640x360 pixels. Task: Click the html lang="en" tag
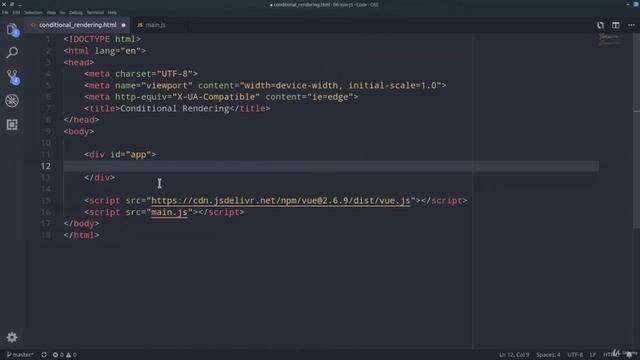(x=105, y=51)
